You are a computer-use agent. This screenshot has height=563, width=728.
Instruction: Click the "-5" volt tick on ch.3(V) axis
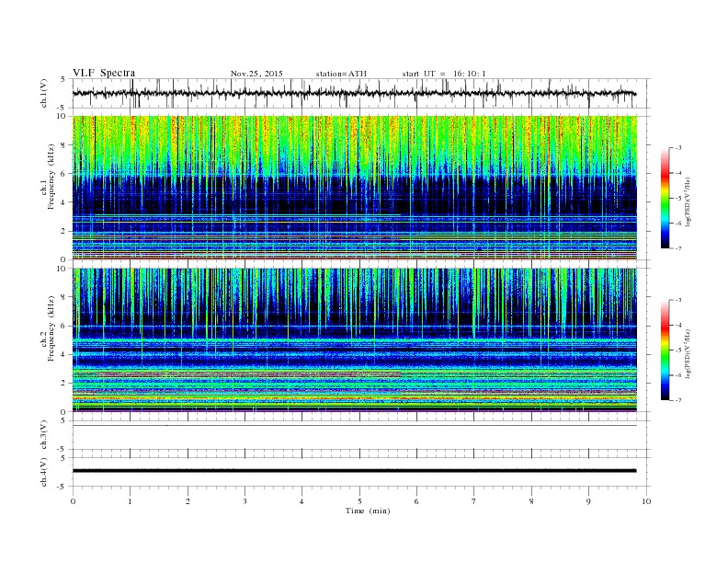pyautogui.click(x=63, y=449)
